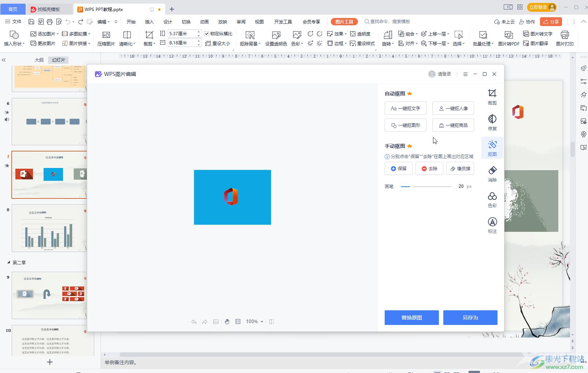Image resolution: width=588 pixels, height=373 pixels.
Task: Select the 裁剪 crop tool in image editor
Action: [492, 97]
